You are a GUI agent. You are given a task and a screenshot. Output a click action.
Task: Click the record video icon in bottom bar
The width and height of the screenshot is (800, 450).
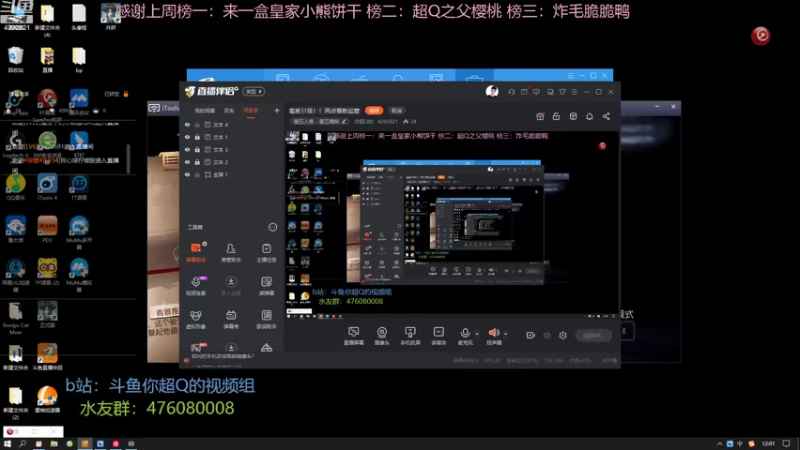531,335
